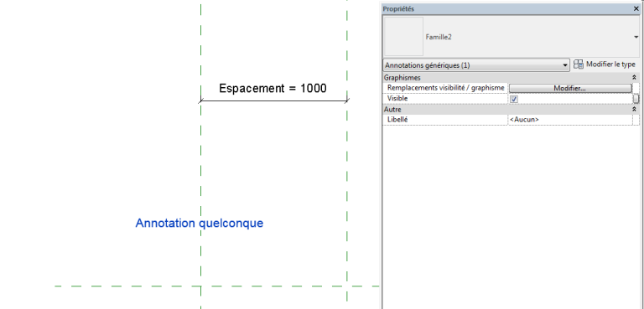Close the Propriétés panel
This screenshot has height=309, width=644.
coord(636,9)
